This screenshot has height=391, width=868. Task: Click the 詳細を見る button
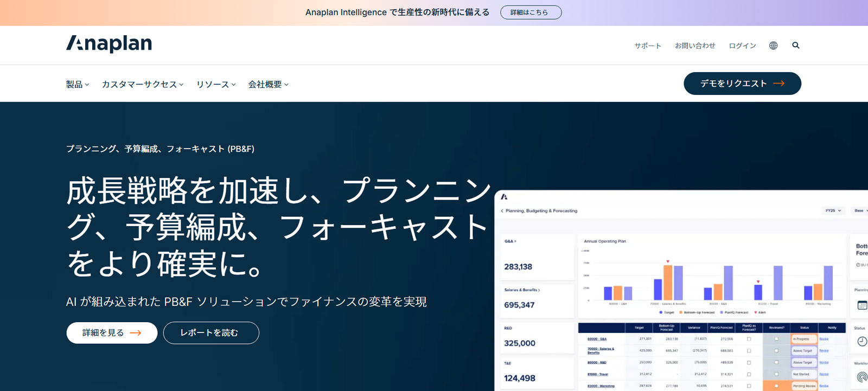pyautogui.click(x=112, y=333)
